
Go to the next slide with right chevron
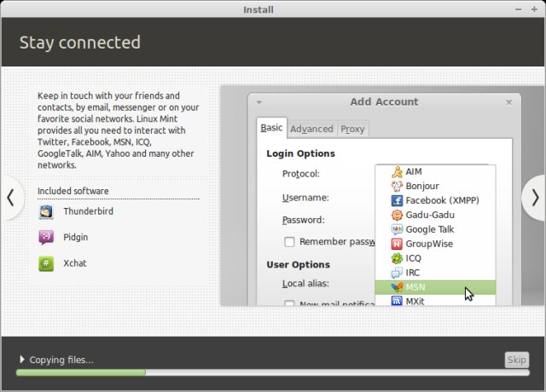(x=535, y=198)
